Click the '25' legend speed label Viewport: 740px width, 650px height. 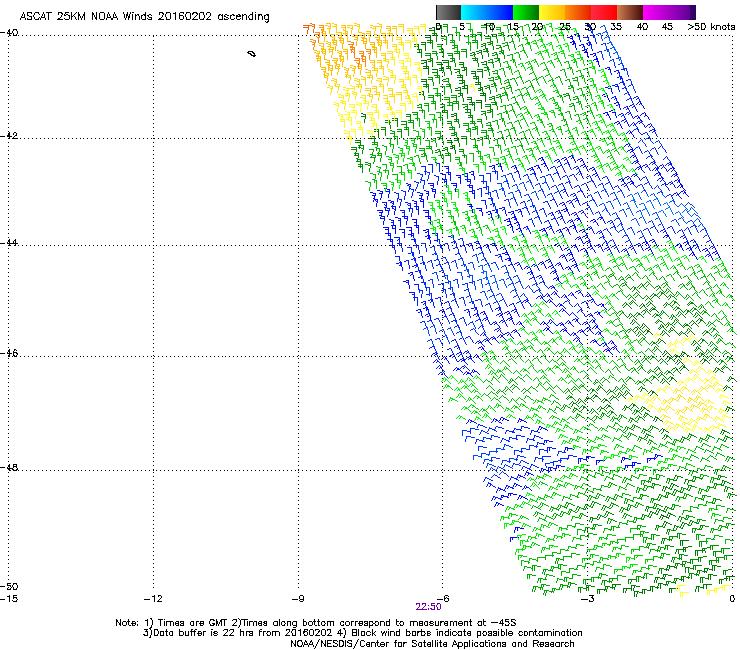564,27
